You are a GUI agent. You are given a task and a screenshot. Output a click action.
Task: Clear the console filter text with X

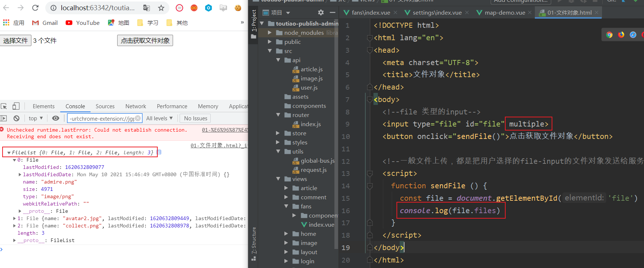point(138,118)
